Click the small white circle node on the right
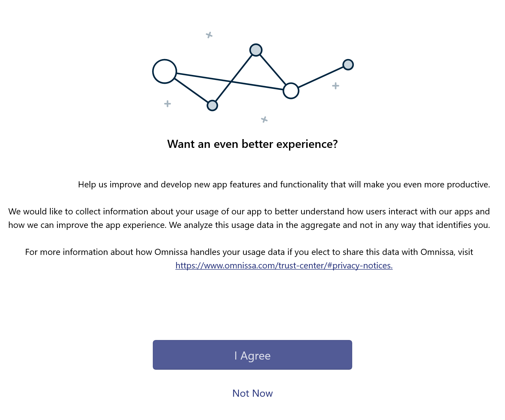 coord(291,90)
